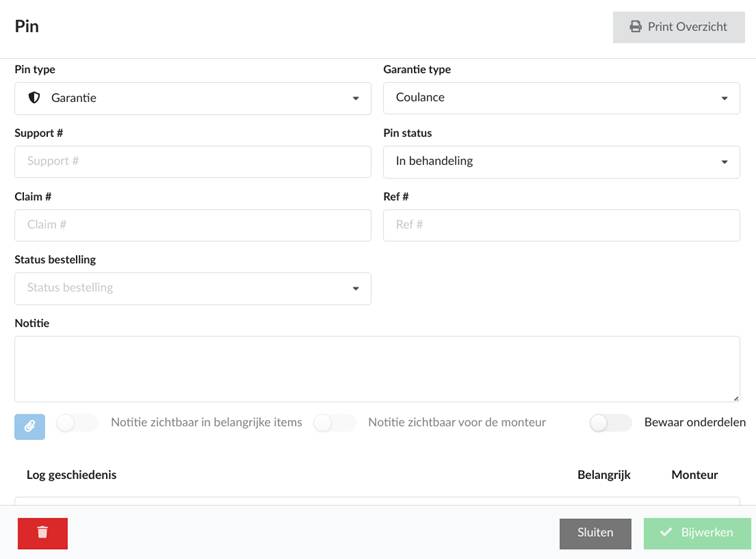Click the Sluiten button
This screenshot has height=559, width=756.
(x=595, y=533)
